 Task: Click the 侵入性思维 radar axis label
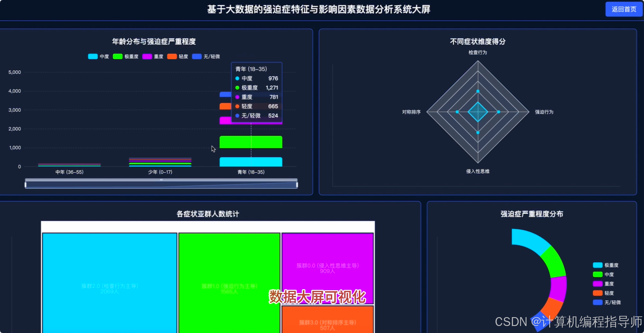click(478, 171)
